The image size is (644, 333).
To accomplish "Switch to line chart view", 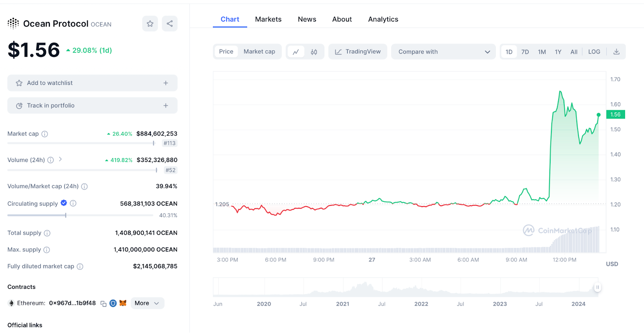I will point(296,52).
